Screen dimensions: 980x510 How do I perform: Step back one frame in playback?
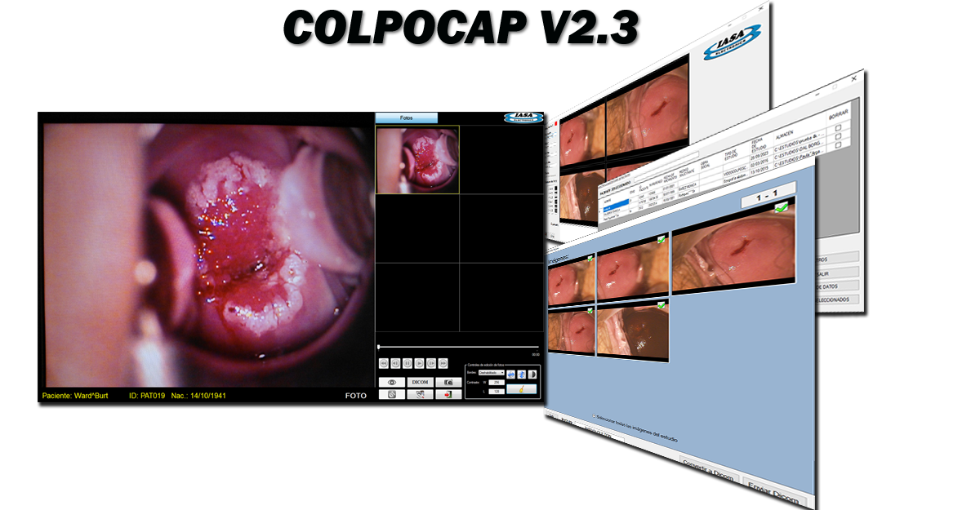(395, 362)
